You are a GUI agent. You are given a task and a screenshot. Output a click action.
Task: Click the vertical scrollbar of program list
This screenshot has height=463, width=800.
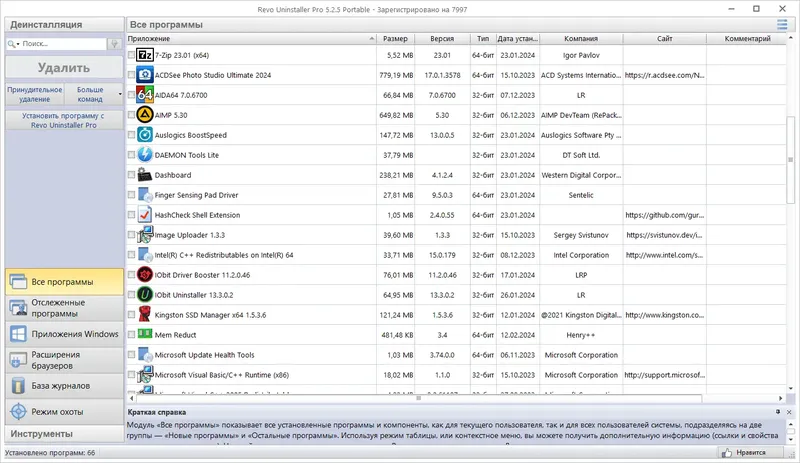790,160
